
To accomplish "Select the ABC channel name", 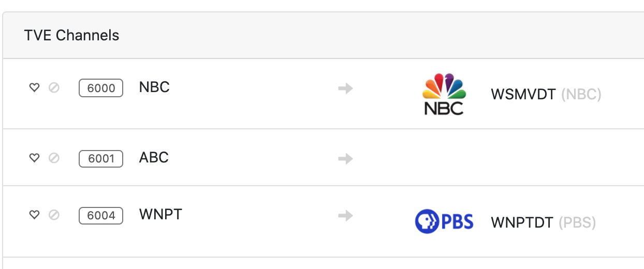I will point(154,157).
